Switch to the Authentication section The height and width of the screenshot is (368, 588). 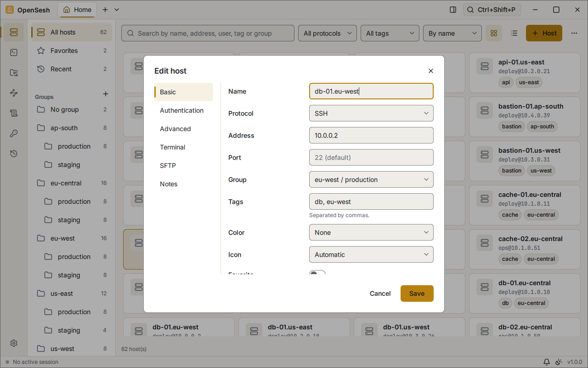[x=184, y=110]
